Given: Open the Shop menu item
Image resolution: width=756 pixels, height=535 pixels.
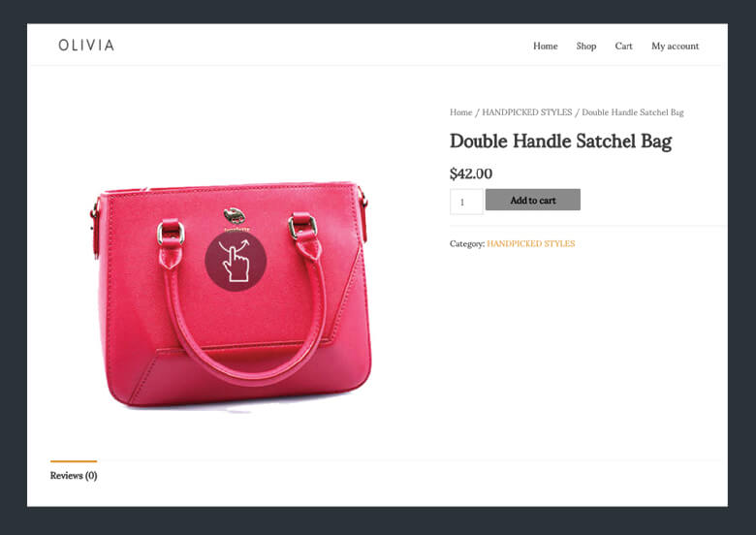Looking at the screenshot, I should tap(586, 46).
